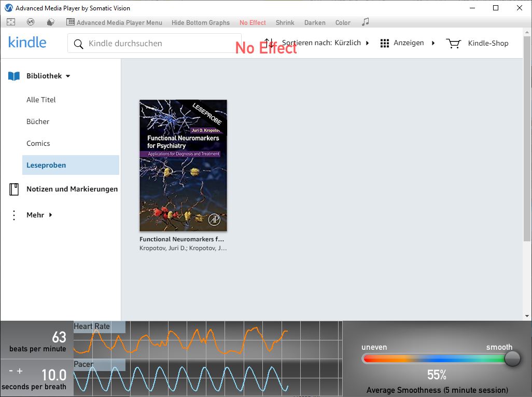Image resolution: width=532 pixels, height=397 pixels.
Task: Open Notizen und Markierungen
Action: pyautogui.click(x=72, y=189)
